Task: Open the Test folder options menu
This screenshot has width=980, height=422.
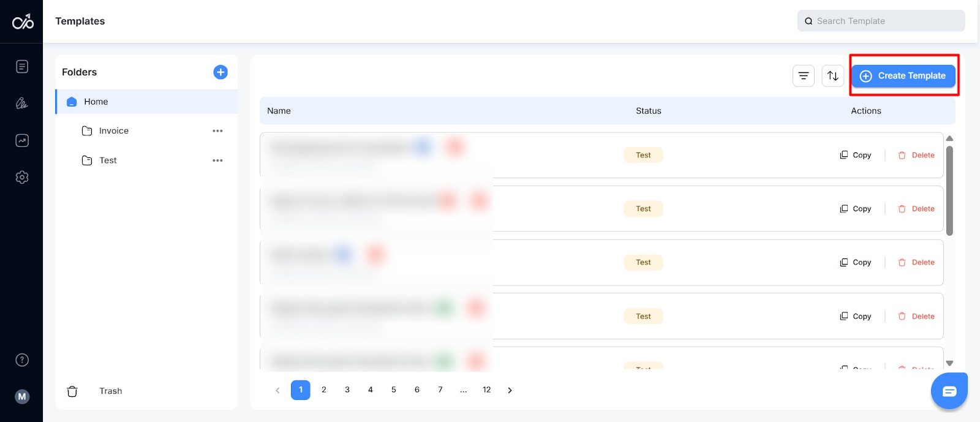Action: (218, 160)
